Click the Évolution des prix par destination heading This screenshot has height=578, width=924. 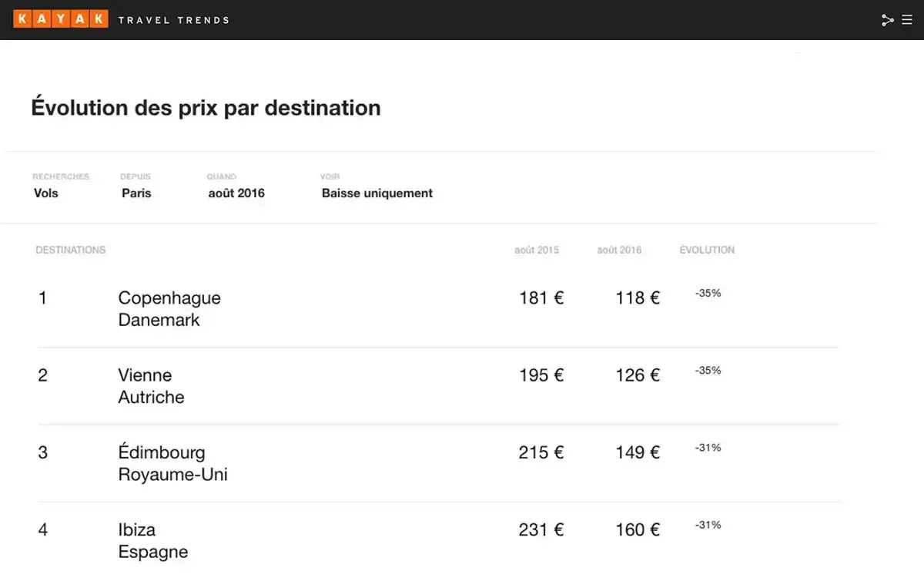206,108
